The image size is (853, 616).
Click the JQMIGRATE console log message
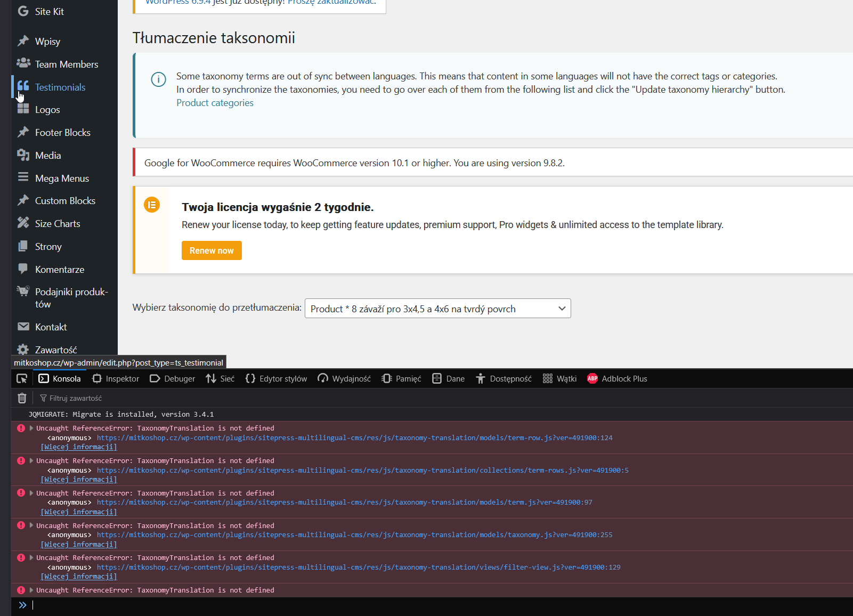(x=121, y=414)
